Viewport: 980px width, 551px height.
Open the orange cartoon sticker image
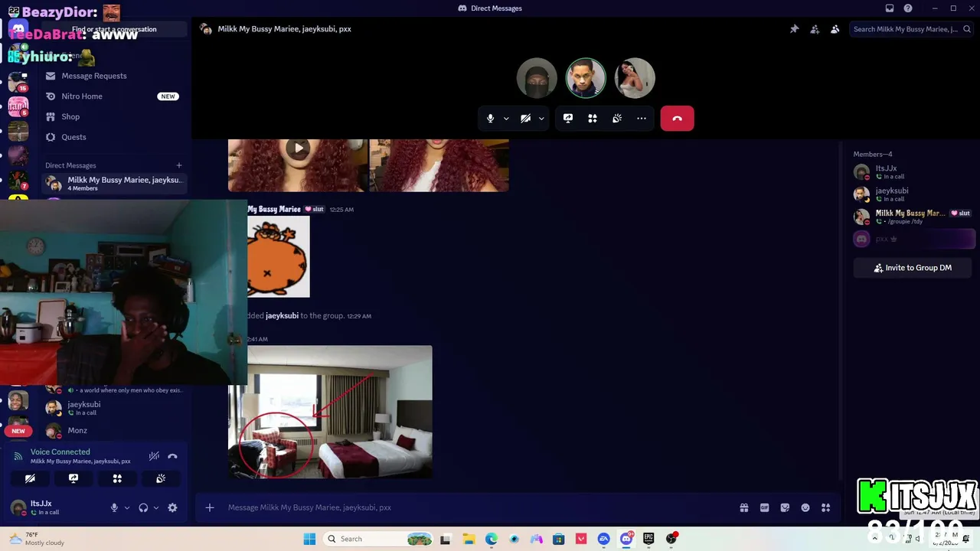coord(279,256)
